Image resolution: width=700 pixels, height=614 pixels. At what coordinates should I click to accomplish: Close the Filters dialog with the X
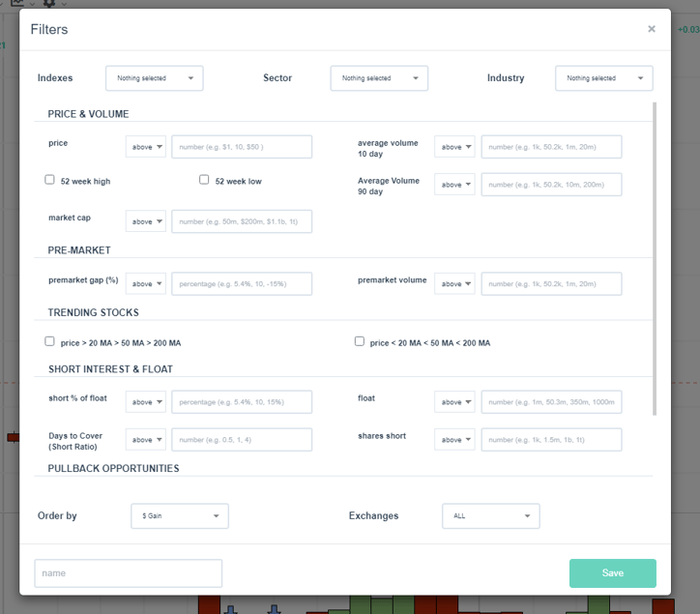pos(652,29)
